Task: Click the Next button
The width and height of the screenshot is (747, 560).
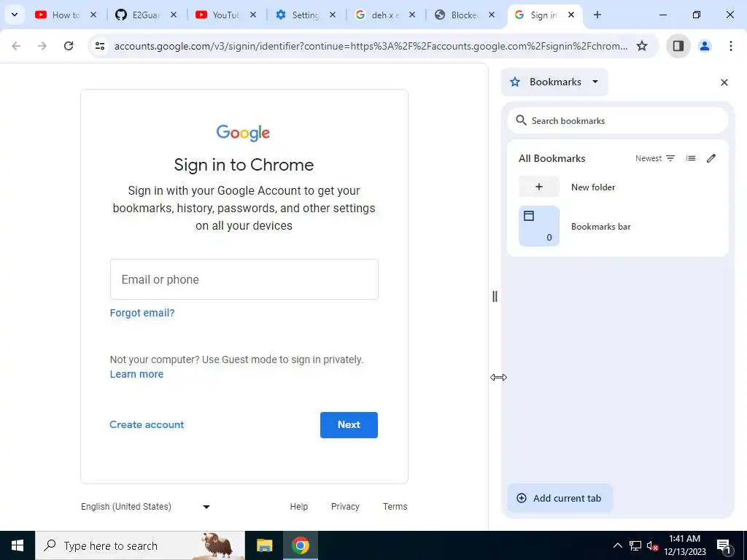Action: tap(349, 425)
